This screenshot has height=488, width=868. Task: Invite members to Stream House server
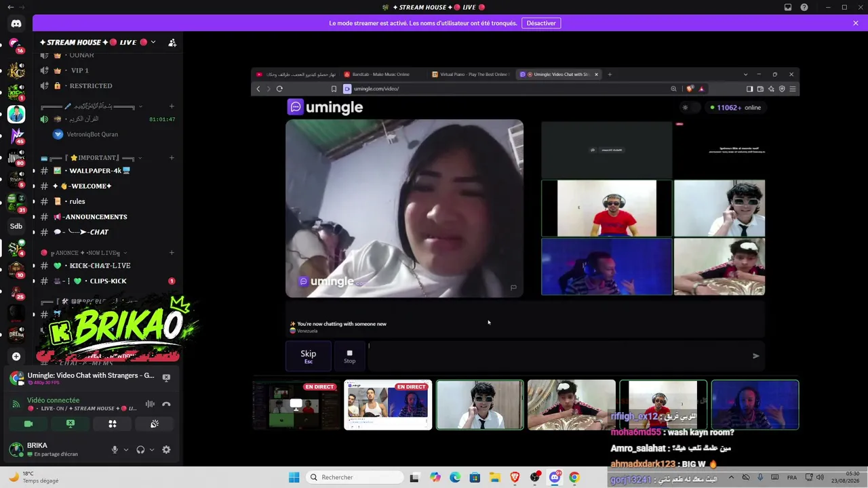pyautogui.click(x=172, y=42)
